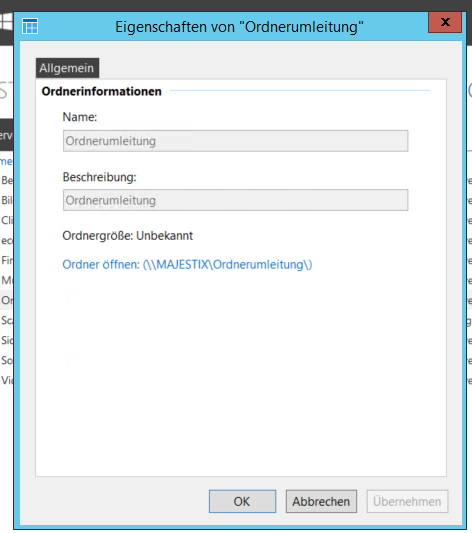
Task: Click the "me" column header behind dialog
Action: point(6,161)
